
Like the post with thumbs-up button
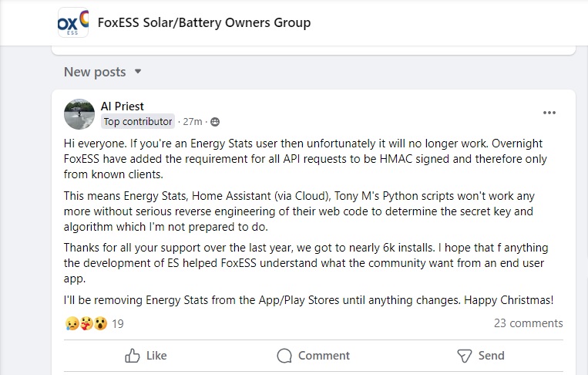tap(146, 356)
